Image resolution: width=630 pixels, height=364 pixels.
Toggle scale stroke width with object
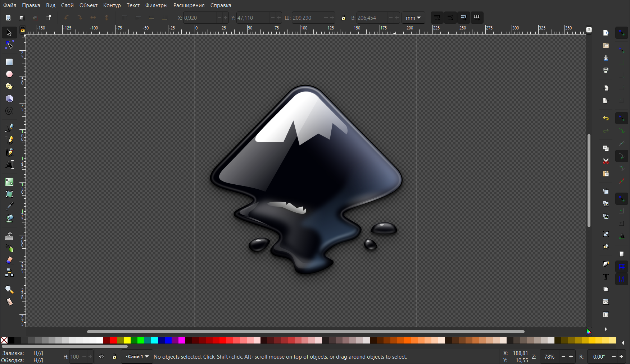coord(437,17)
